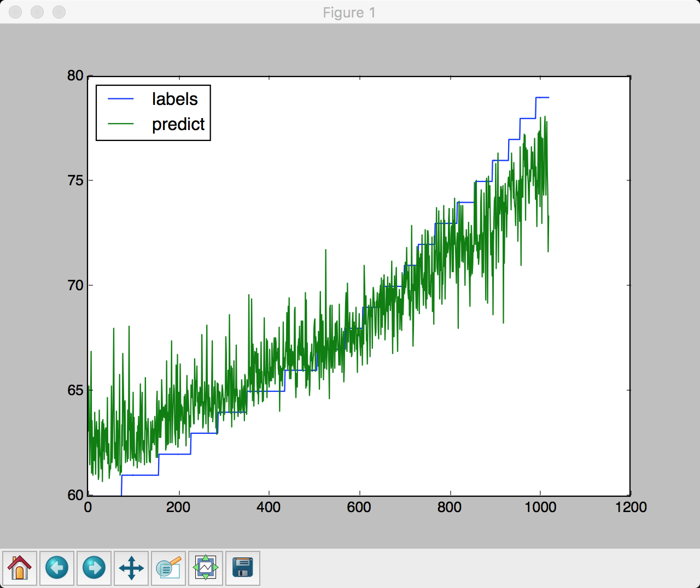The width and height of the screenshot is (700, 588).
Task: Click the Home reset view icon
Action: click(x=20, y=568)
